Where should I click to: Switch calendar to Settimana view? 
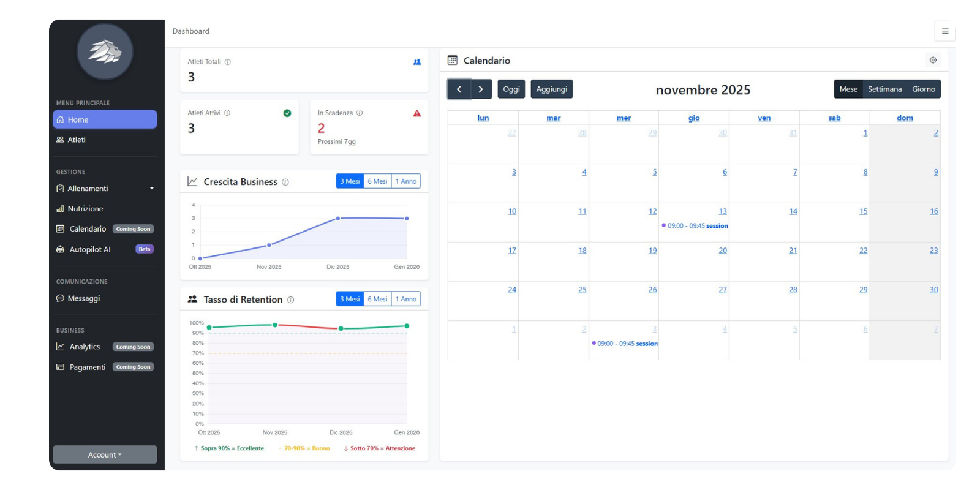coord(884,89)
